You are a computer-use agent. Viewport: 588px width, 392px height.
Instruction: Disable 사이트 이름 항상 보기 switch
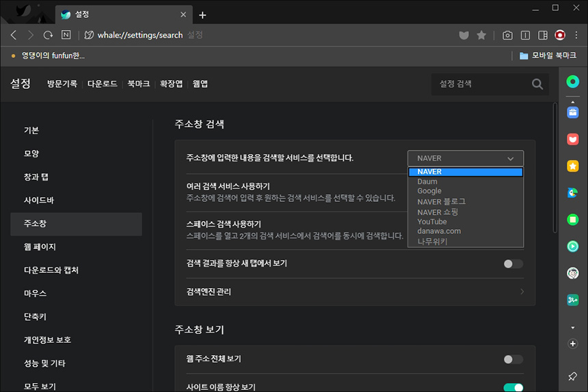point(513,387)
